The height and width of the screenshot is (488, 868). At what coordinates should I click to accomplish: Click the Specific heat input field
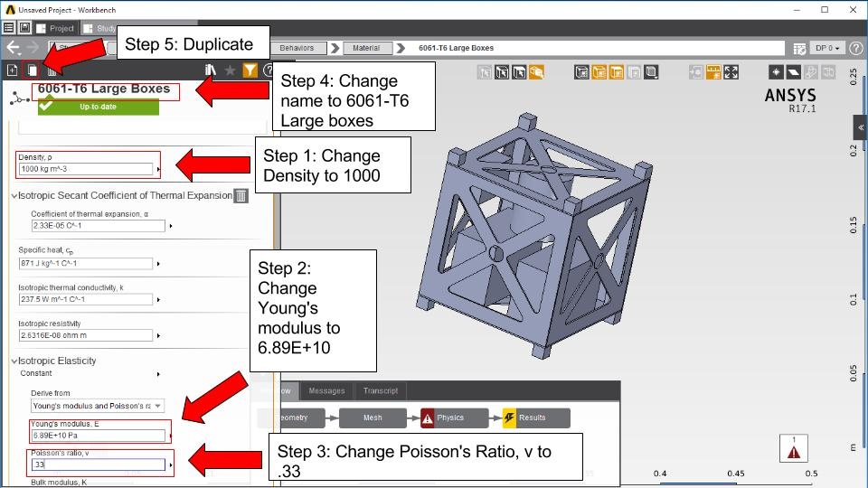86,264
